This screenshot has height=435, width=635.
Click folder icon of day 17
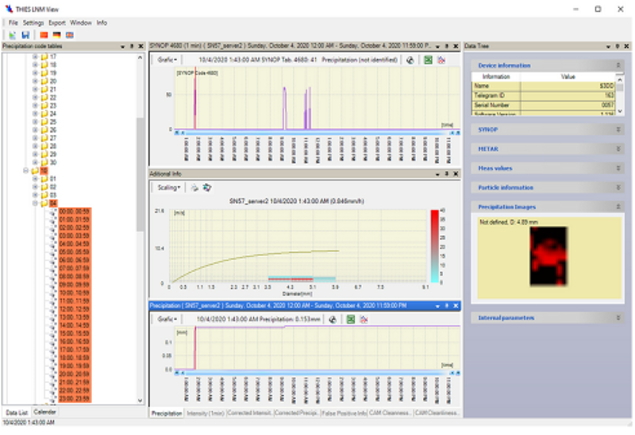click(x=44, y=57)
